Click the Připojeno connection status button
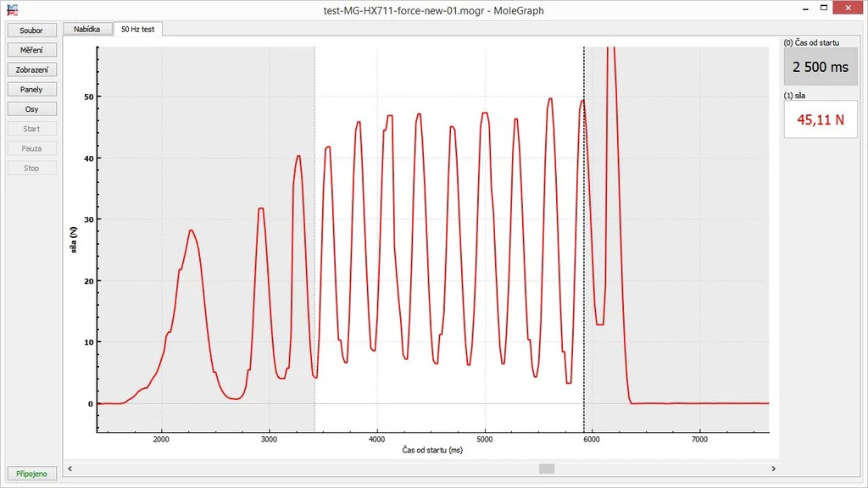The width and height of the screenshot is (868, 488). (31, 474)
